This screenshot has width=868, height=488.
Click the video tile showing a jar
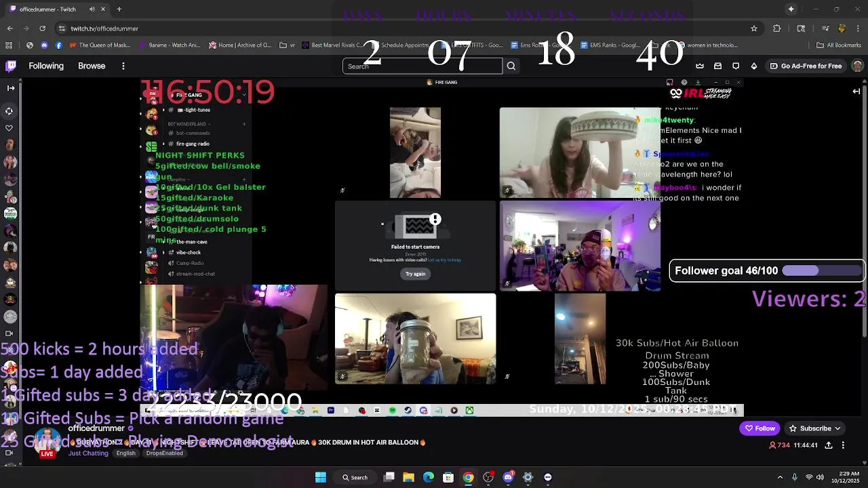[x=415, y=338]
